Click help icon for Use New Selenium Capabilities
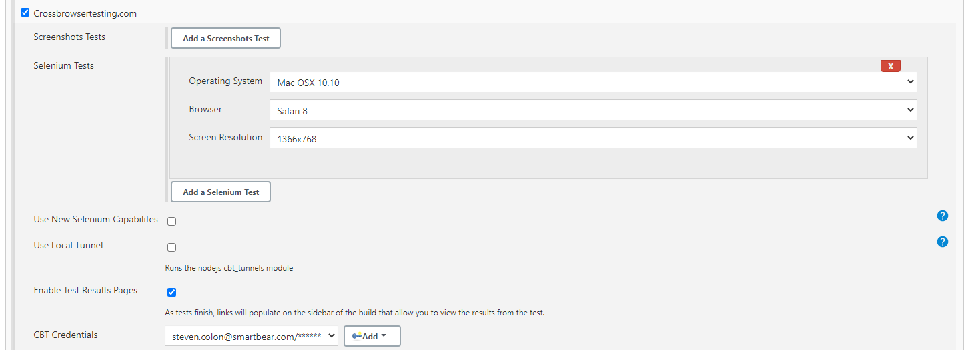Screen dimensions: 980x350 click(942, 216)
